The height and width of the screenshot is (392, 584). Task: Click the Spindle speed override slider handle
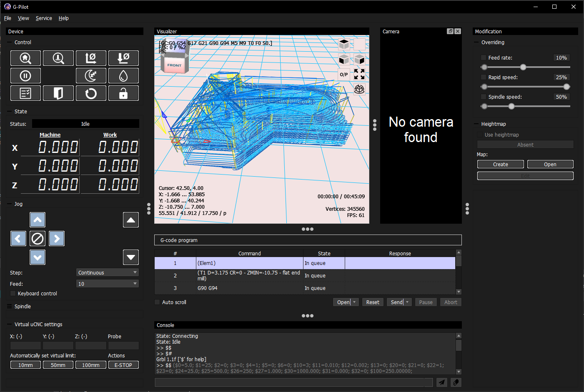click(x=511, y=106)
